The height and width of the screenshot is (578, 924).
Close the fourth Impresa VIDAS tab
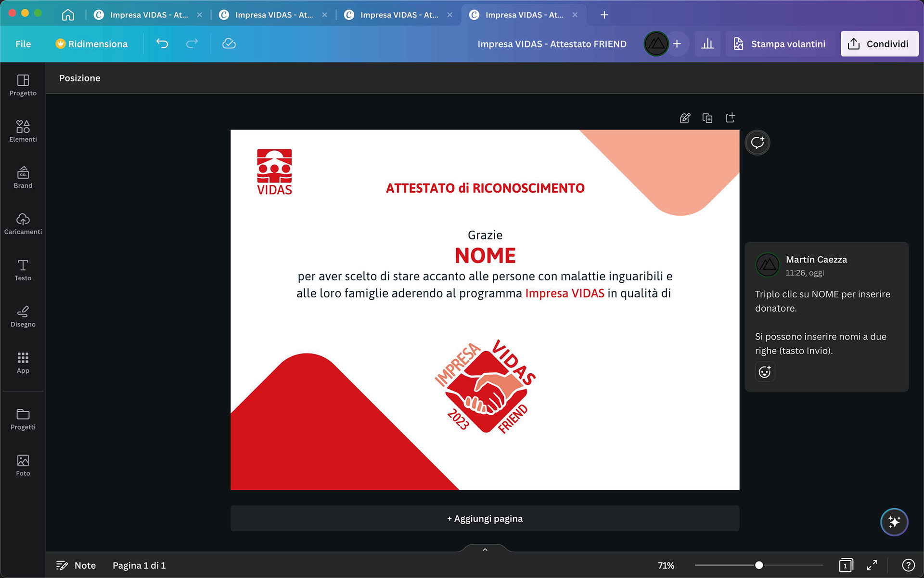click(575, 15)
